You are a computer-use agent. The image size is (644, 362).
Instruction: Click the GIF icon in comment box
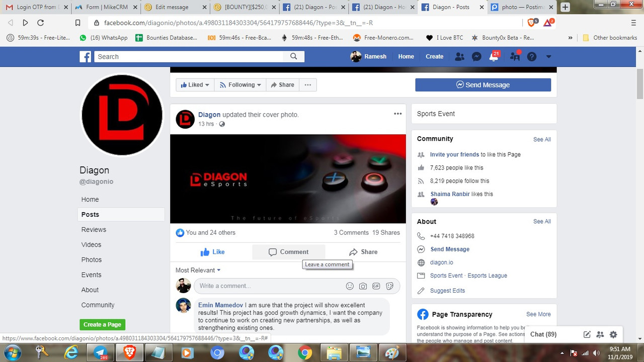coord(376,286)
